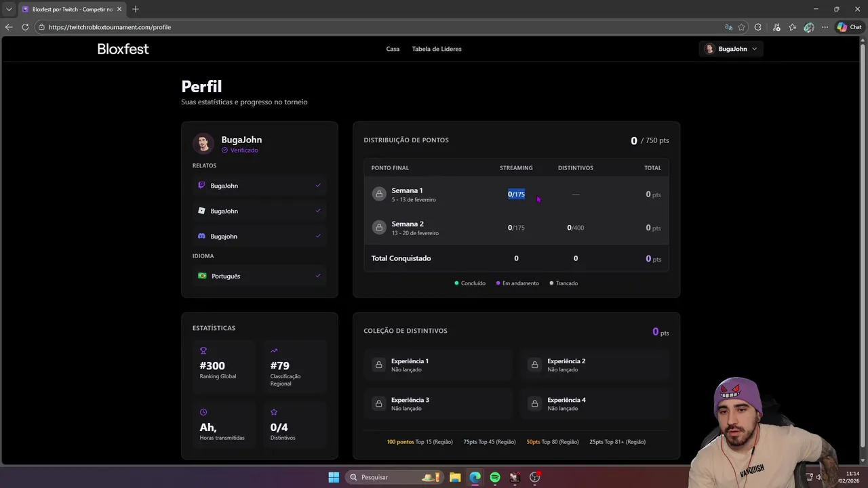This screenshot has width=868, height=488.
Task: Click the lock icon for Semana 2
Action: 379,228
